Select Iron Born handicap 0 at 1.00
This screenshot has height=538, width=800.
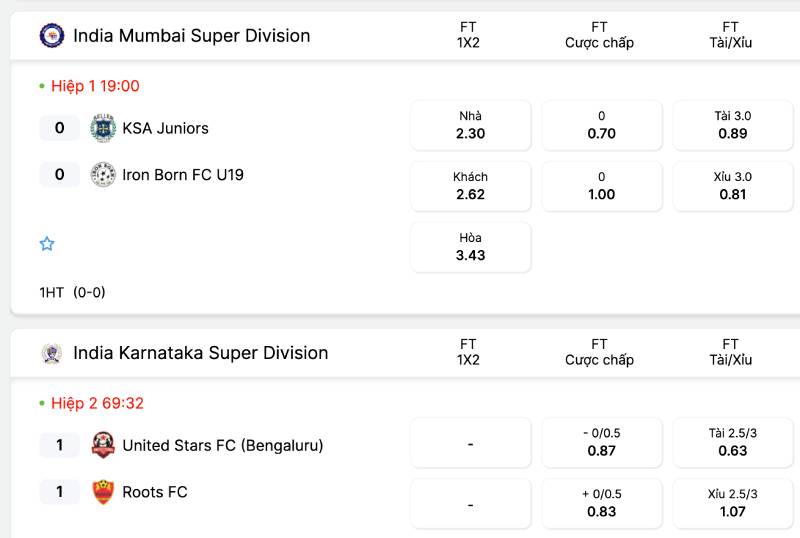(601, 186)
